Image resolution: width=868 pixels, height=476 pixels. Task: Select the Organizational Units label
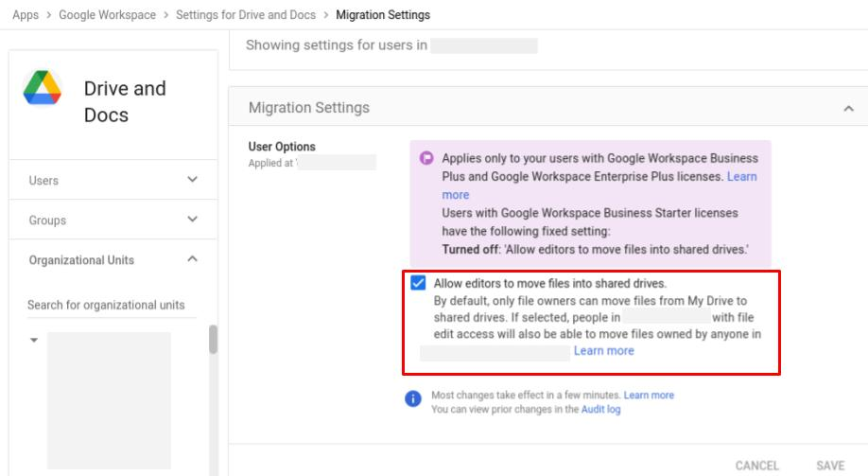point(81,260)
